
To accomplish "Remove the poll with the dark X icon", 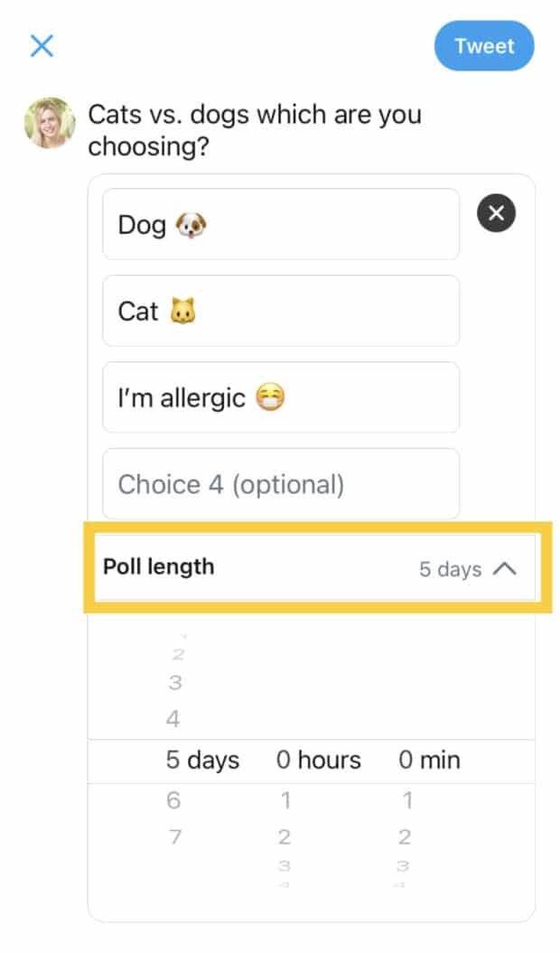I will (496, 214).
